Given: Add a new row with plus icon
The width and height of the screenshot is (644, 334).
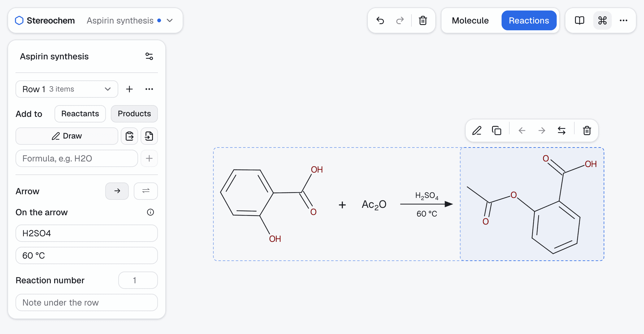Looking at the screenshot, I should pyautogui.click(x=129, y=89).
